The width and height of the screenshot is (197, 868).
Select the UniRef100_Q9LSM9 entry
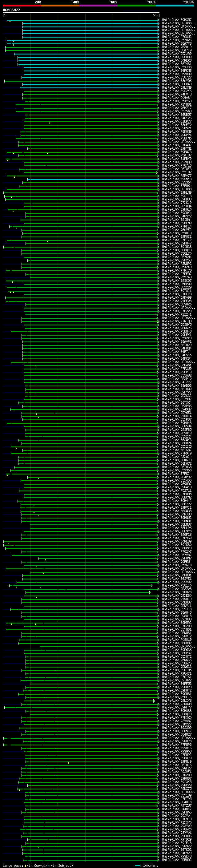coord(177,88)
